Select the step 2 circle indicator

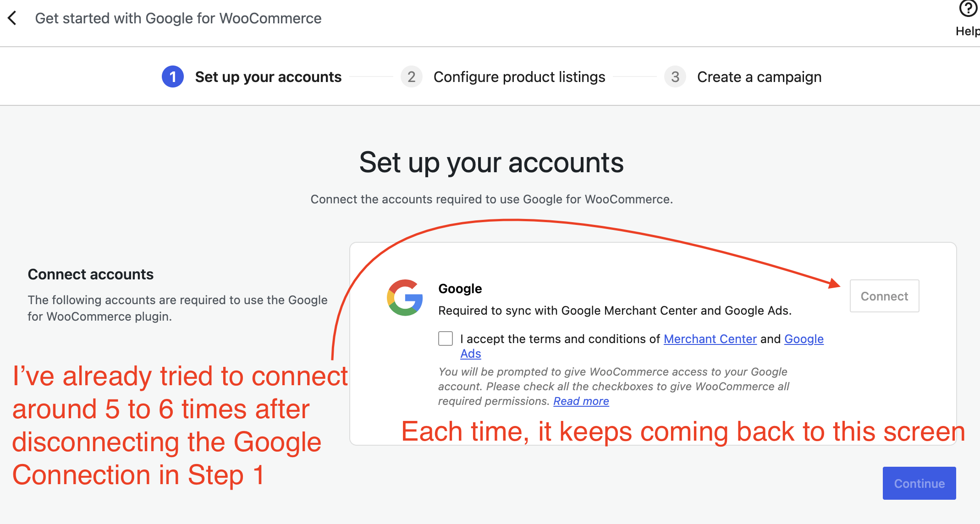(x=411, y=76)
